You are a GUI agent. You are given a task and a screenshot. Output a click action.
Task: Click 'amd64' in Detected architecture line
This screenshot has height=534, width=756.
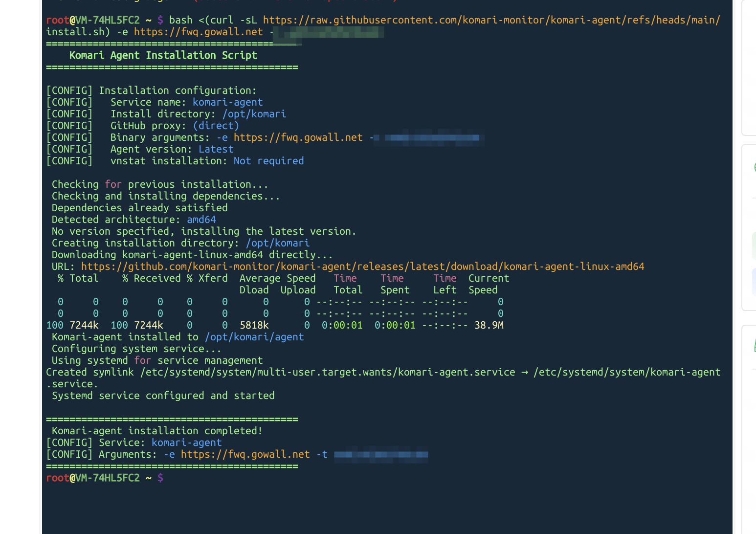point(201,220)
